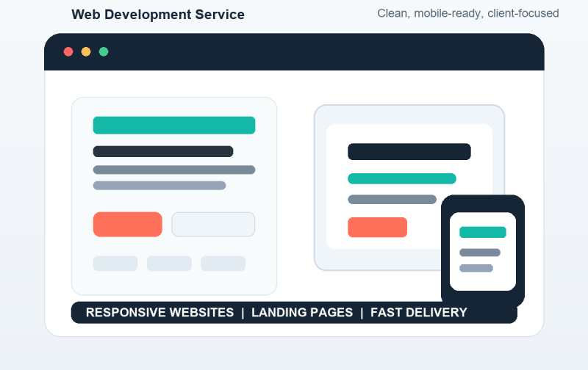
Task: Click the yellow dot in the window bar
Action: [x=86, y=51]
